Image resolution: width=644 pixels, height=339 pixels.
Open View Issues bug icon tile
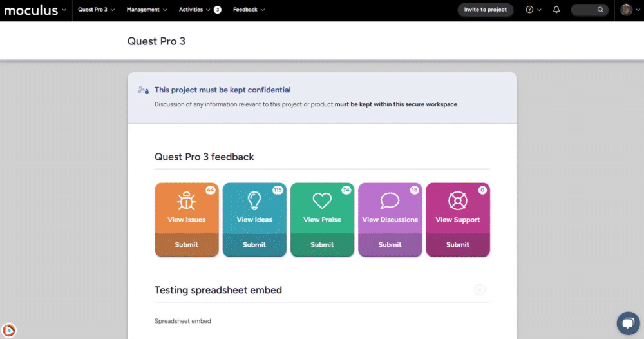(187, 208)
